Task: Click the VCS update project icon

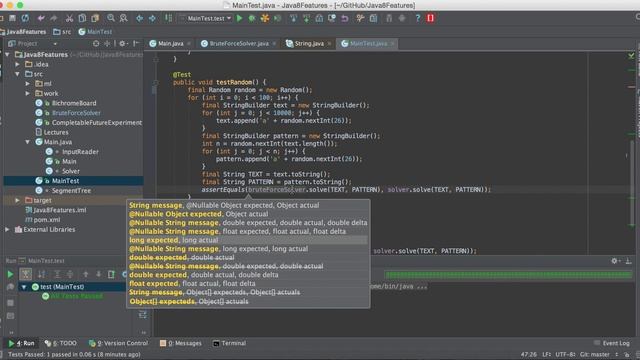Action: click(x=293, y=18)
